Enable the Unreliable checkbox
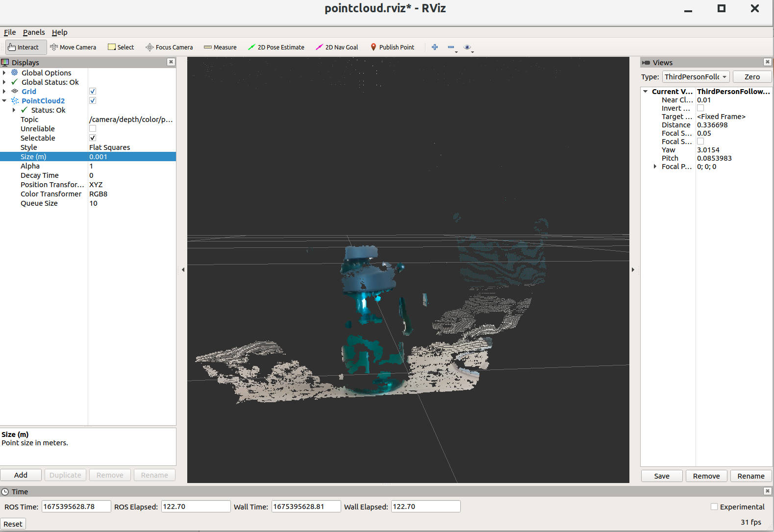Viewport: 774px width, 532px height. point(93,129)
